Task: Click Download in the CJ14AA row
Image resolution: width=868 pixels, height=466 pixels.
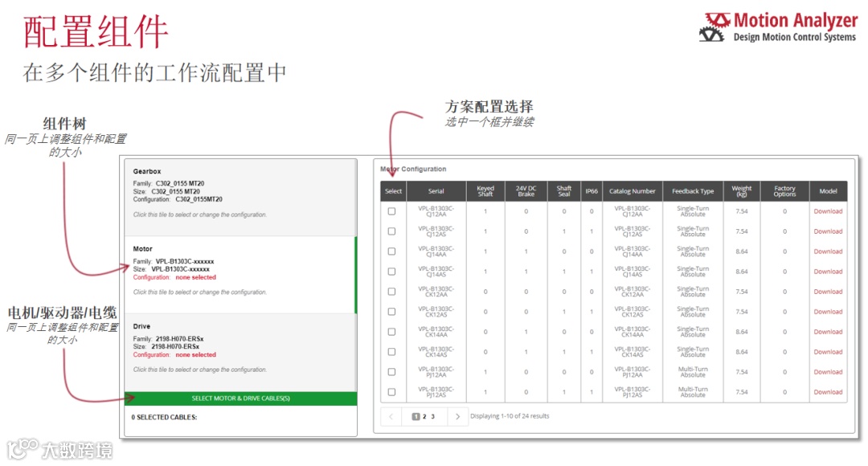Action: pos(828,251)
